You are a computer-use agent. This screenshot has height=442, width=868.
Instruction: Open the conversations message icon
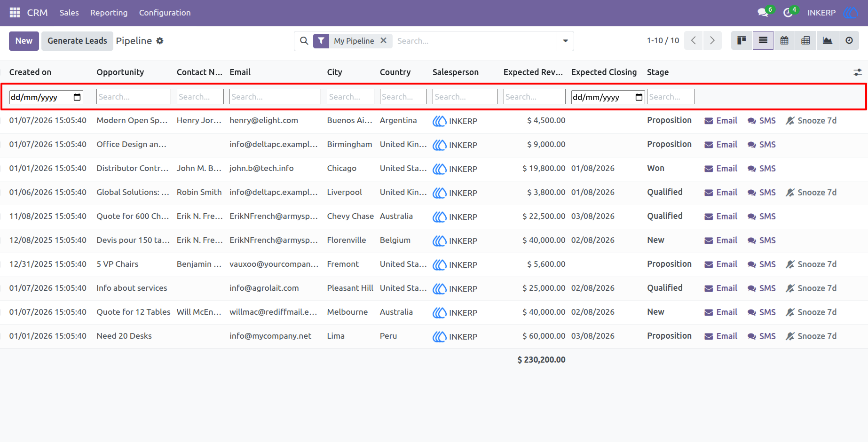point(763,13)
